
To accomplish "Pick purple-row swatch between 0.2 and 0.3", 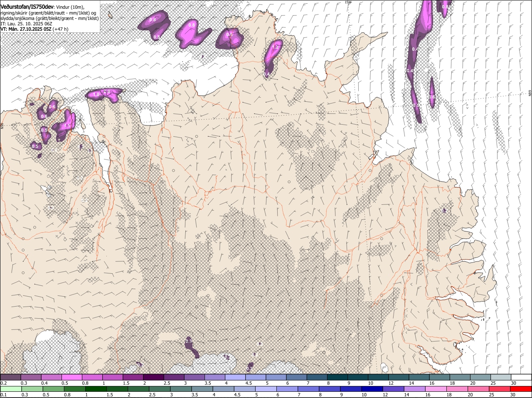I will (10, 377).
